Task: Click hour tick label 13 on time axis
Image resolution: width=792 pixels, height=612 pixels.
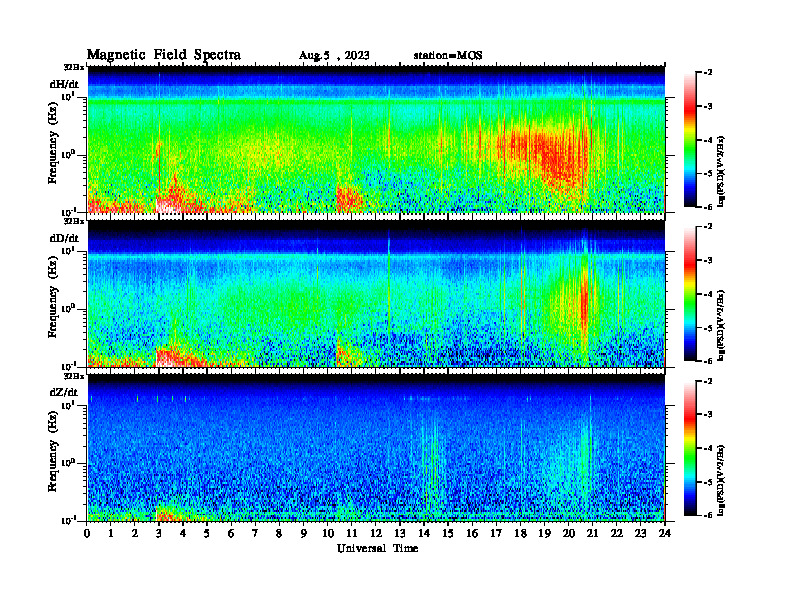Action: [x=400, y=533]
